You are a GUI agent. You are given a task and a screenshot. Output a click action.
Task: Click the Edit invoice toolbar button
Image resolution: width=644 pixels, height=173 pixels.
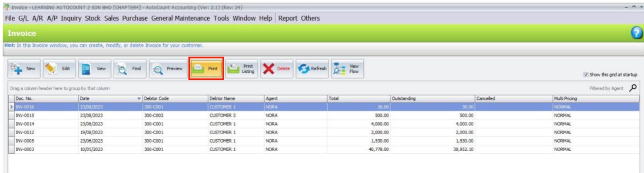(x=59, y=69)
